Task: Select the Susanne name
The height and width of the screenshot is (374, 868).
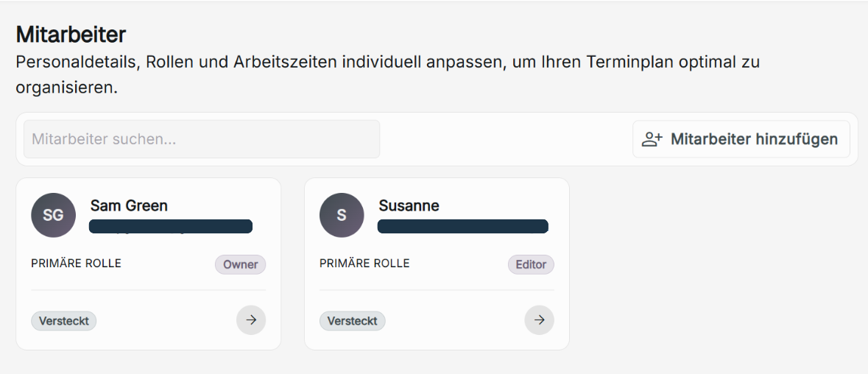Action: (409, 205)
